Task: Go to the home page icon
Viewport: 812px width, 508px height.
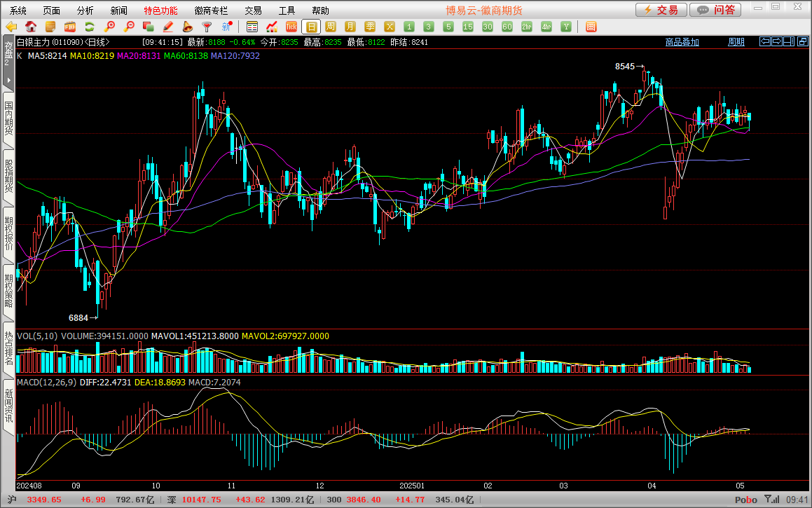Action: click(31, 27)
